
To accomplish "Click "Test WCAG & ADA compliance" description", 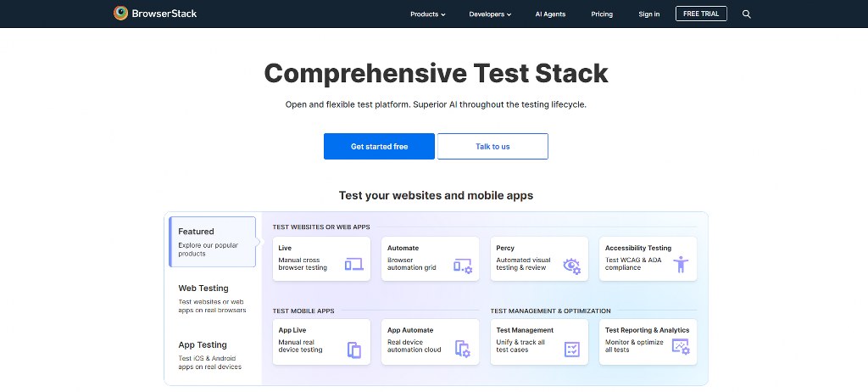I will coord(633,264).
